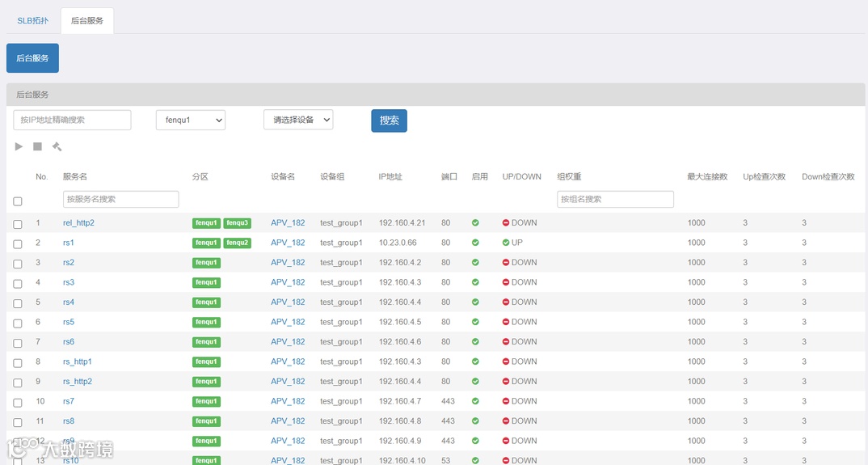
Task: Click red DOWN status icon for rs2
Action: 505,263
